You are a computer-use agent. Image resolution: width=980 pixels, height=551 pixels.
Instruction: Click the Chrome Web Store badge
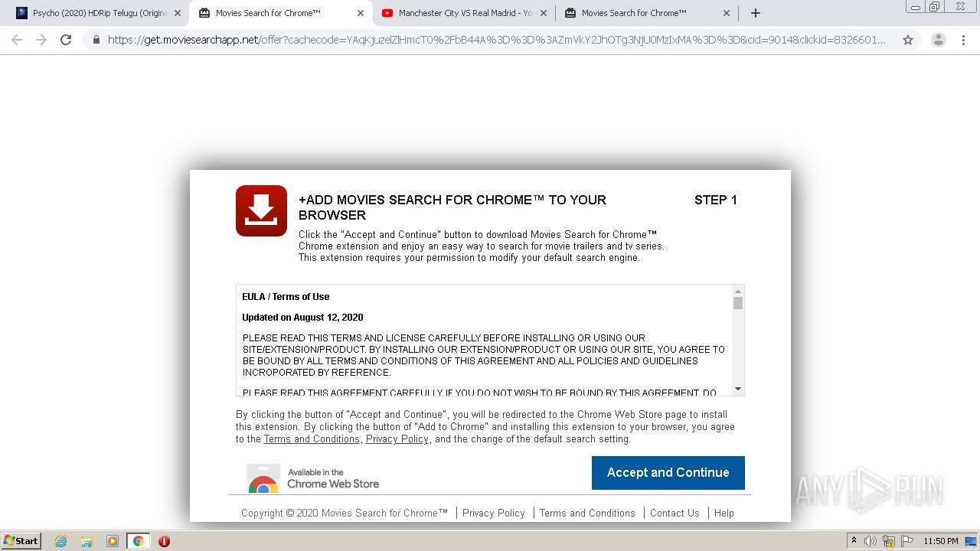pyautogui.click(x=312, y=478)
